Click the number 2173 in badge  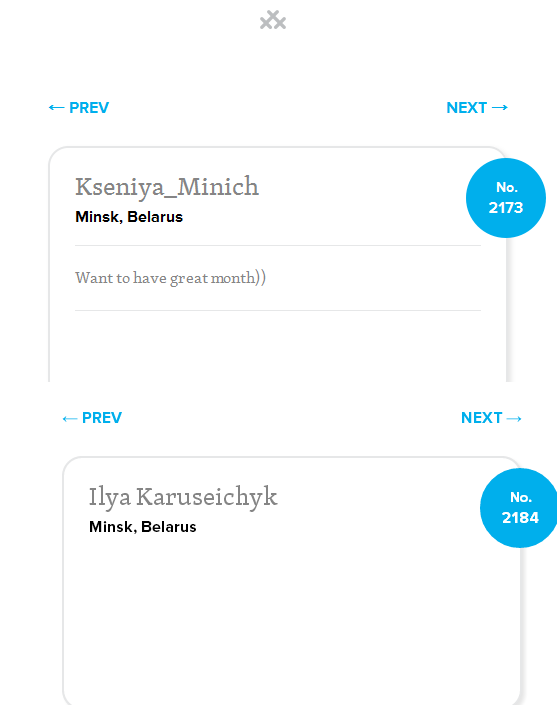coord(506,208)
